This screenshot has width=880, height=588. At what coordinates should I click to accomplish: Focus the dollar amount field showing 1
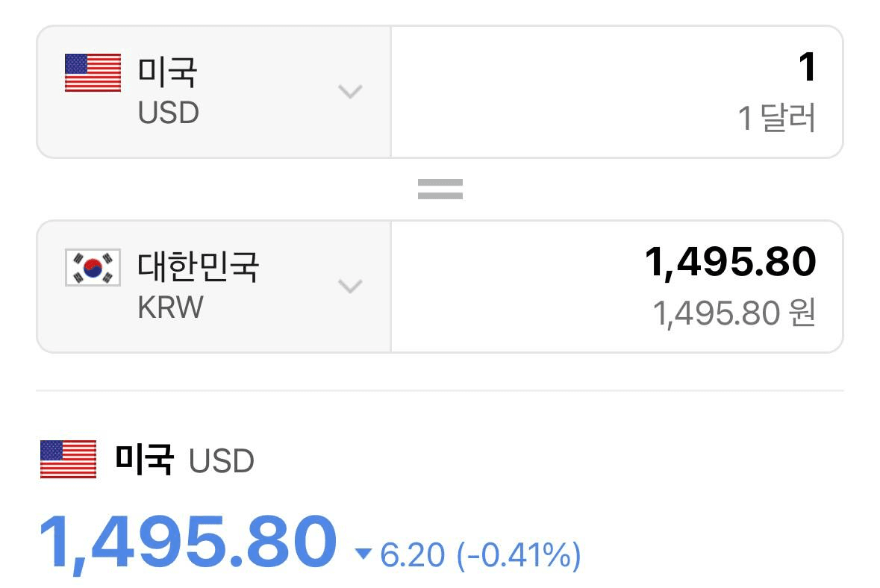[617, 92]
